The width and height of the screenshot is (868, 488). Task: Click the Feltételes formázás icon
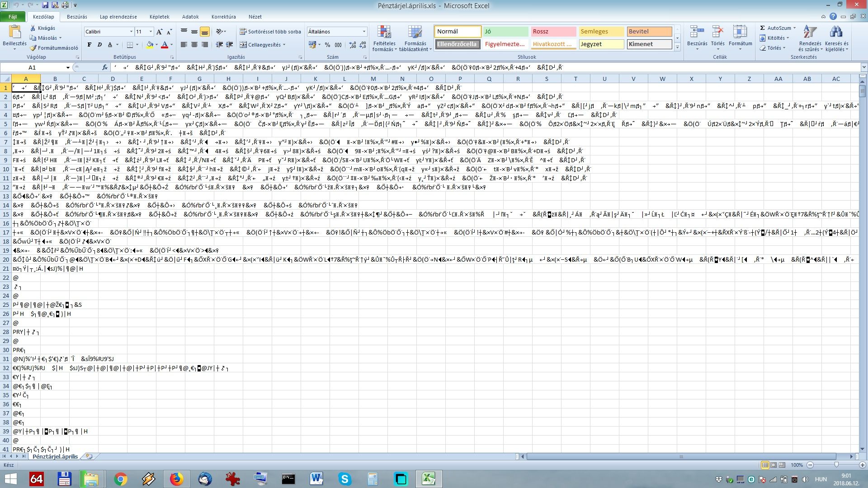[x=384, y=33]
